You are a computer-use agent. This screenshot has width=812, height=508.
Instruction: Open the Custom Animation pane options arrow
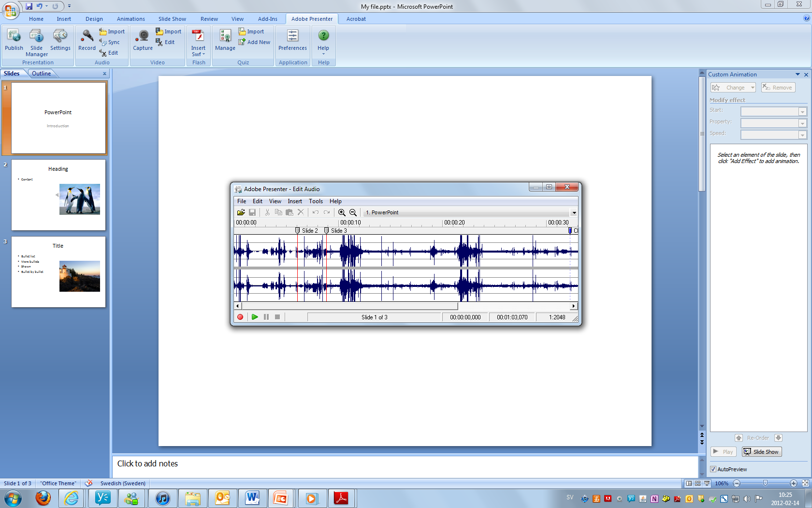pyautogui.click(x=797, y=75)
